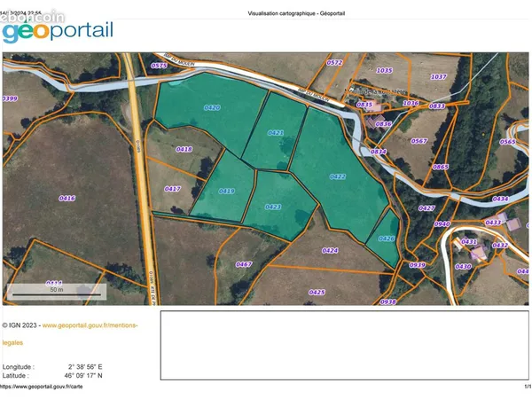Click the orange 'legales' link text

click(12, 342)
